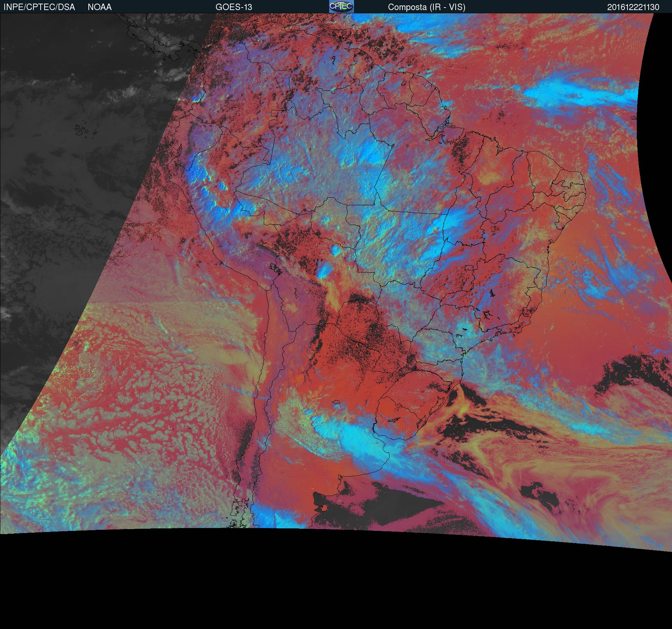Image resolution: width=672 pixels, height=629 pixels.
Task: Click the NOAA label in the header
Action: pos(100,7)
